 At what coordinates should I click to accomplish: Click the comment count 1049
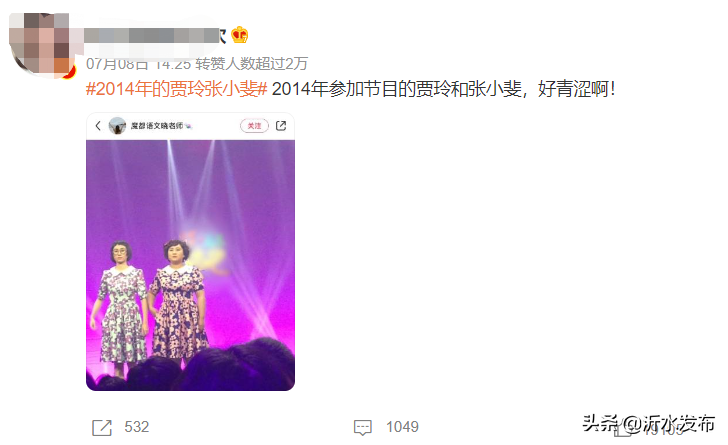(x=402, y=427)
